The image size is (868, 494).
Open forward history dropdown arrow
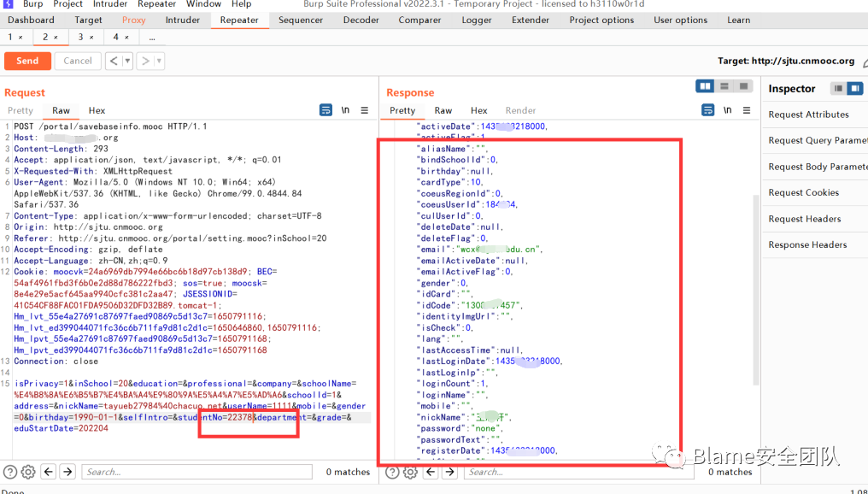(x=159, y=61)
